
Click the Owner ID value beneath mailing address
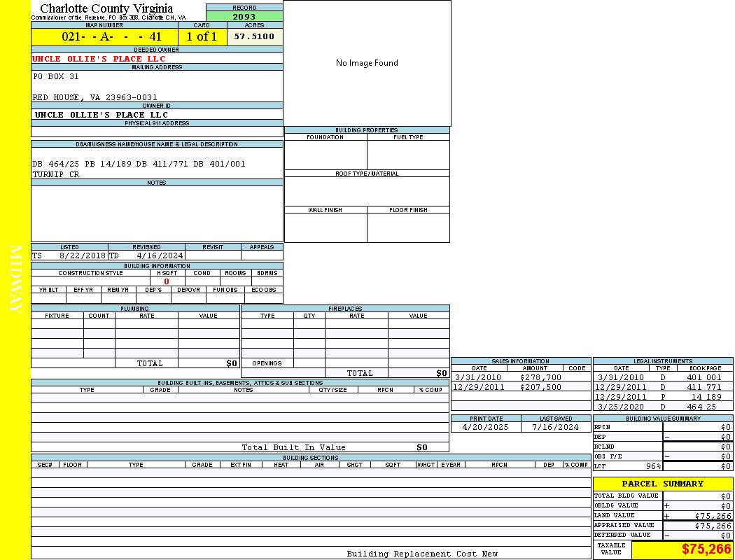(x=101, y=115)
